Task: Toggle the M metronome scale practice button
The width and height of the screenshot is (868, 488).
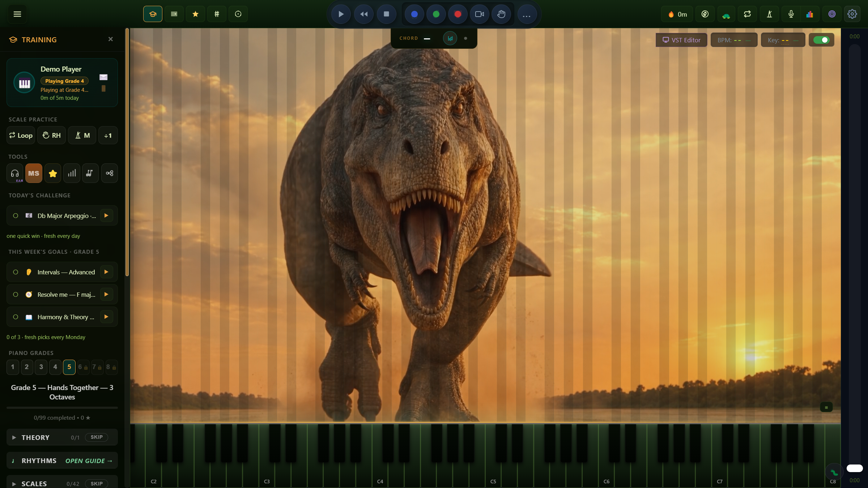Action: point(82,135)
